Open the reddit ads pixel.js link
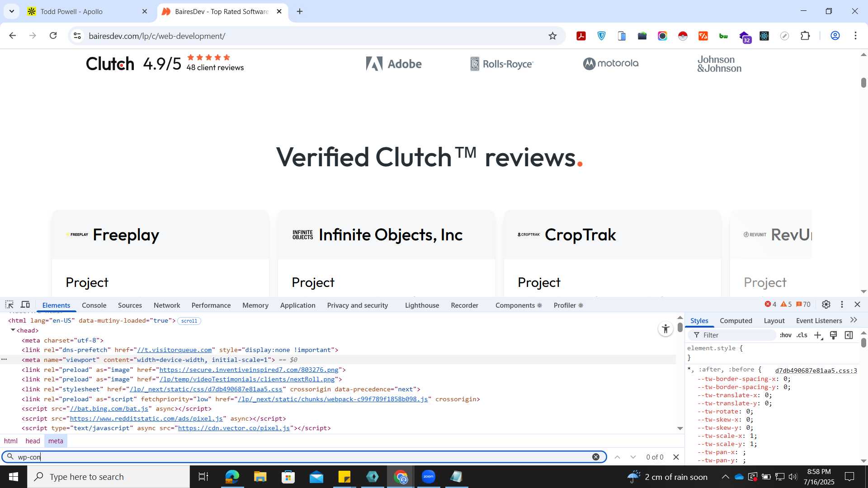 (146, 418)
